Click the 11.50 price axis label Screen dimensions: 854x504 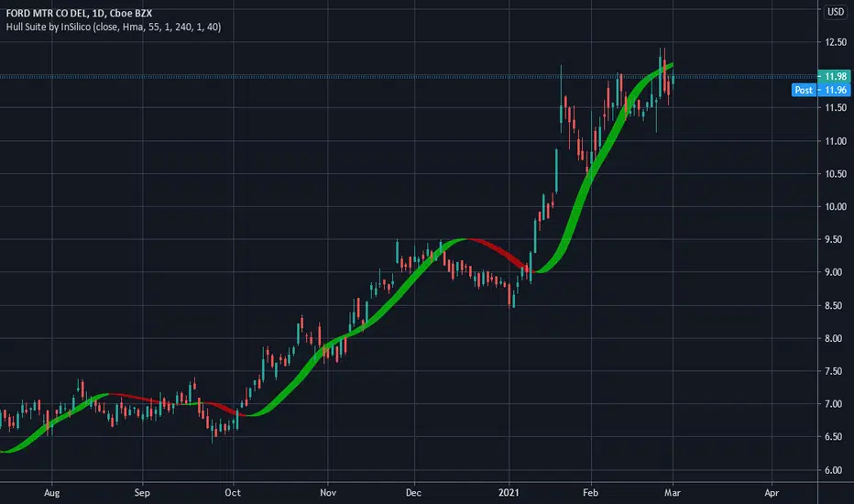[x=836, y=108]
